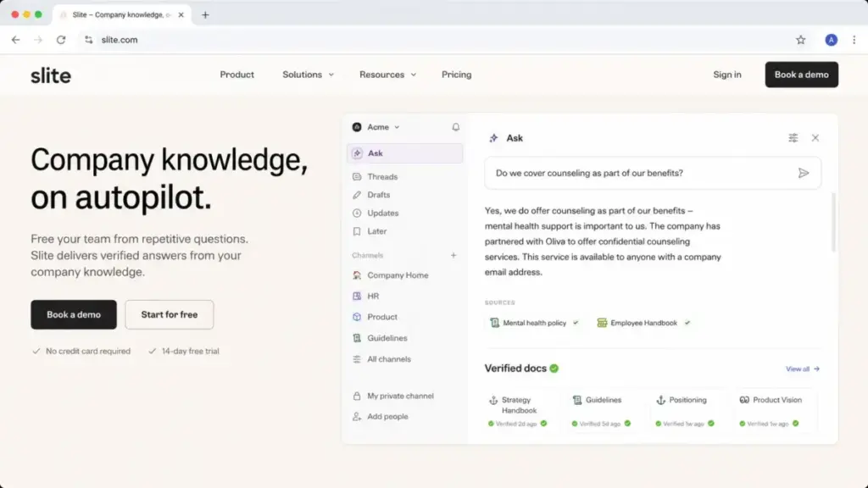This screenshot has width=868, height=488.
Task: Close the Ask panel
Action: click(x=815, y=138)
